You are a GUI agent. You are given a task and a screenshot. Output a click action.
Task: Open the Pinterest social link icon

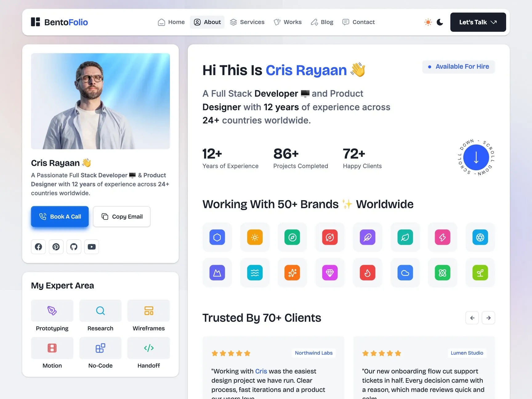click(x=56, y=247)
